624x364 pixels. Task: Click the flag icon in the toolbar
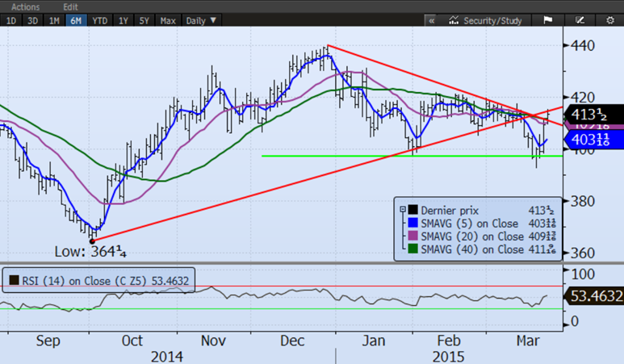[547, 19]
